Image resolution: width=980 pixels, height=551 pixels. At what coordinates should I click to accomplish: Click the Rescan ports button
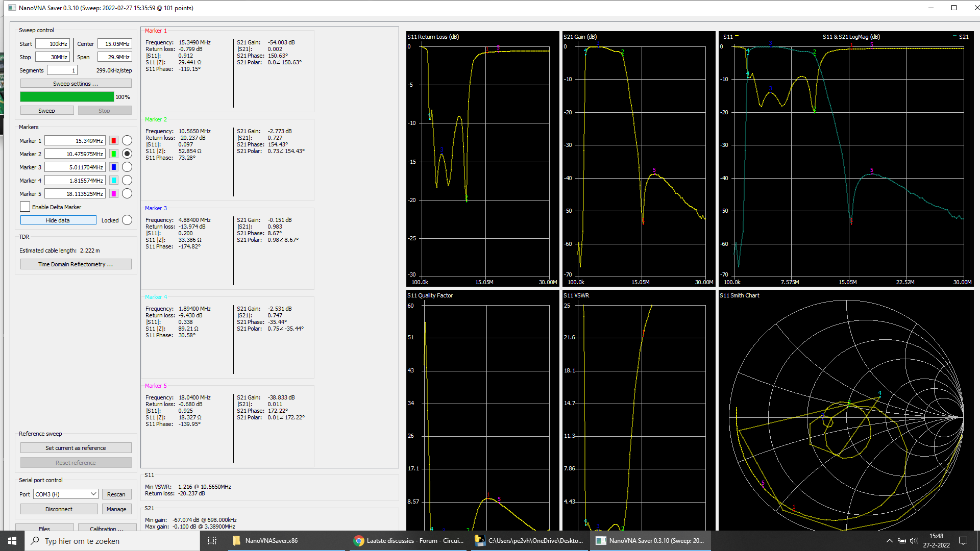[x=116, y=494]
